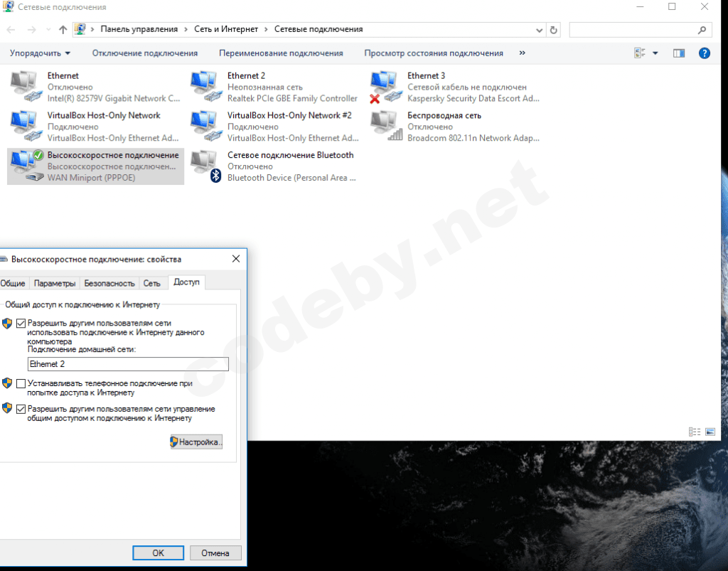Toggle allow other users to use connection

(21, 323)
